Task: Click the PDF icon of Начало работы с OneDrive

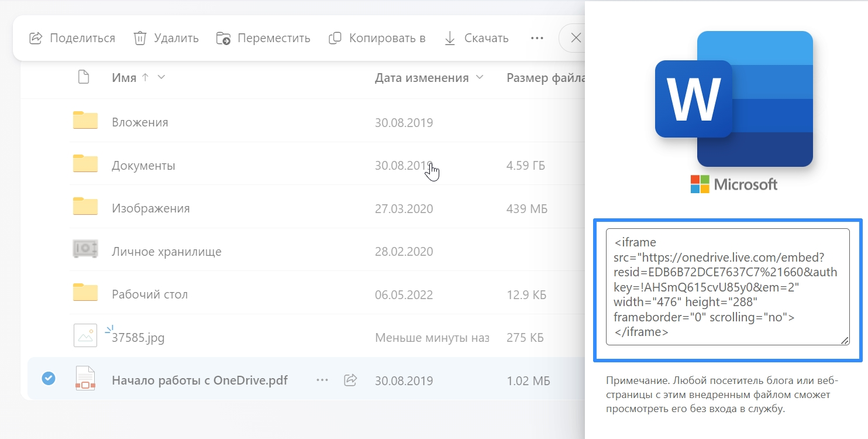Action: [x=85, y=378]
